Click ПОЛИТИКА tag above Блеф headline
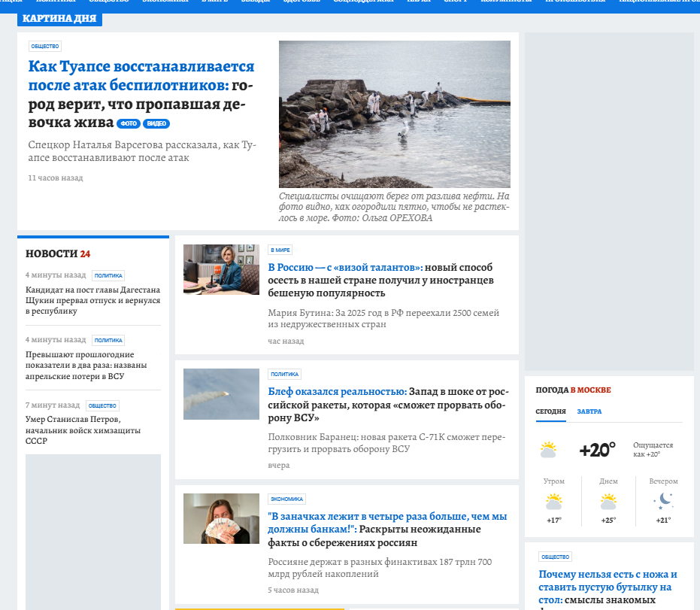The width and height of the screenshot is (700, 610). tap(284, 375)
